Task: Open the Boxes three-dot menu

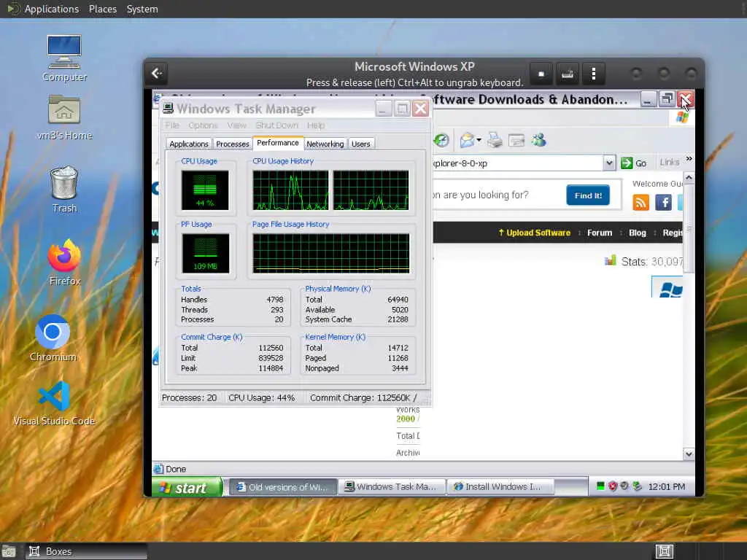Action: [593, 74]
